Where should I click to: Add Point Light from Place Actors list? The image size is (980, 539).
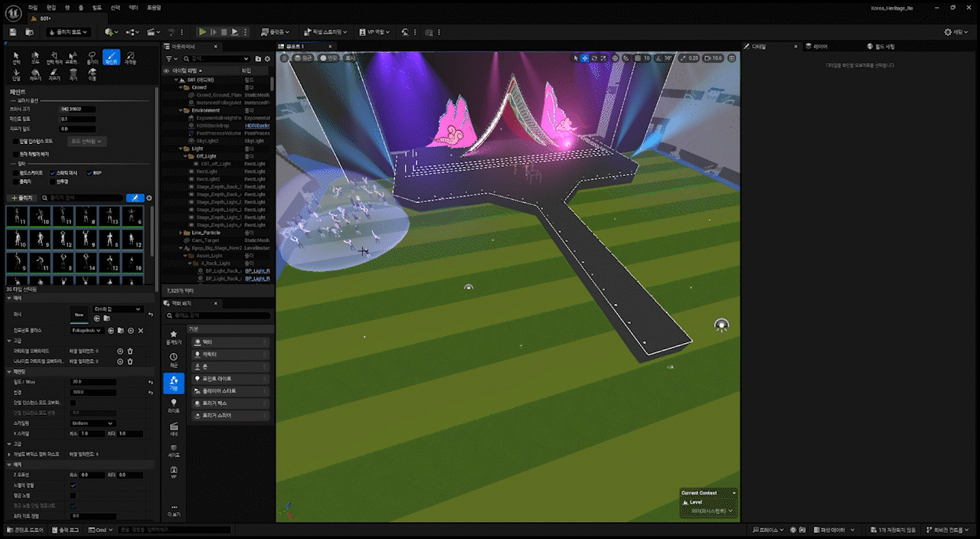pyautogui.click(x=230, y=379)
